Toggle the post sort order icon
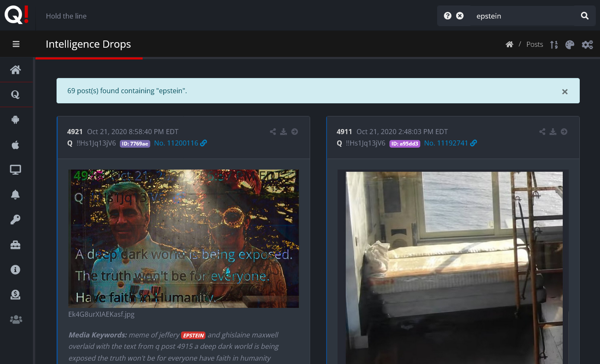Viewport: 600px width, 364px height. coord(554,44)
